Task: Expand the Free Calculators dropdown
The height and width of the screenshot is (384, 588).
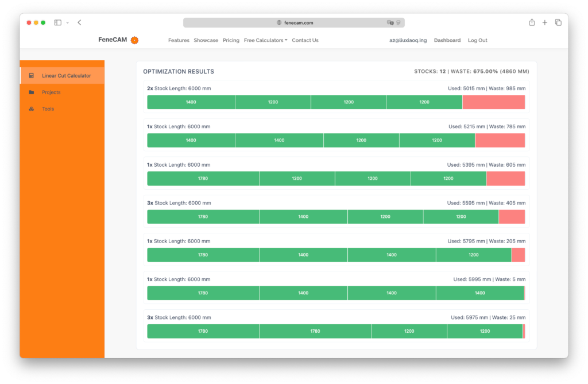Action: coord(265,40)
